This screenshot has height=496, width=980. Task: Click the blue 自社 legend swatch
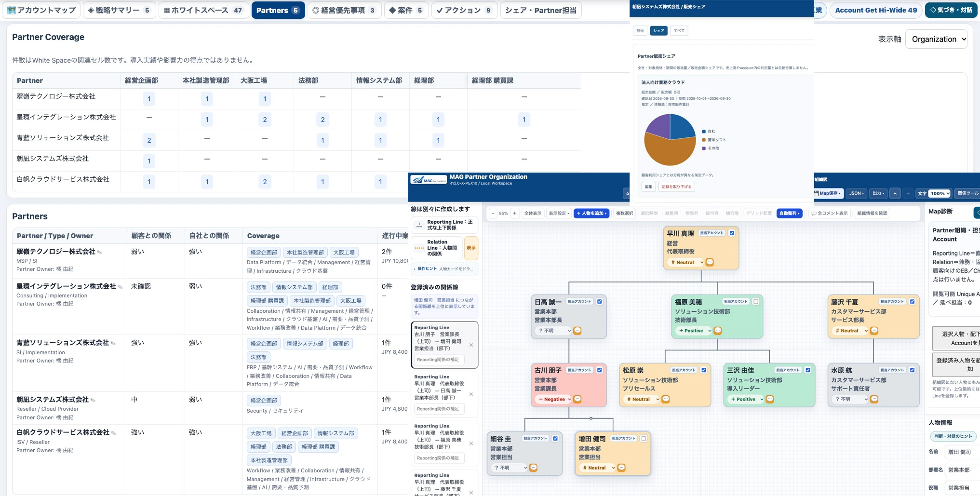point(704,132)
